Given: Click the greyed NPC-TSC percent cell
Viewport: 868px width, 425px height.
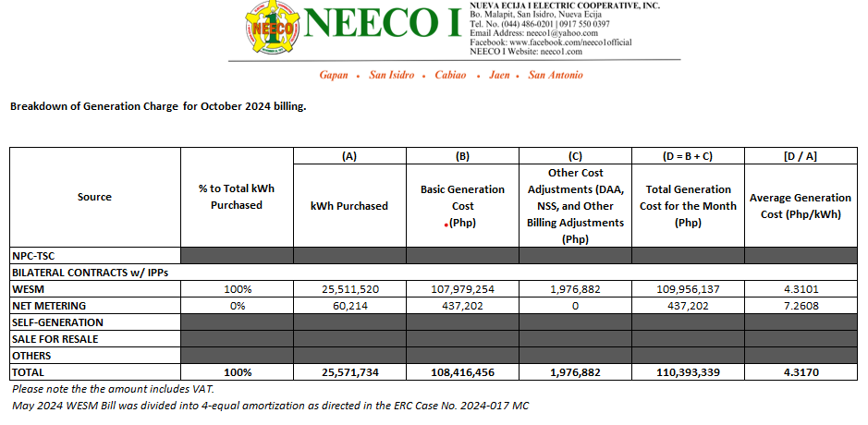Looking at the screenshot, I should click(237, 256).
